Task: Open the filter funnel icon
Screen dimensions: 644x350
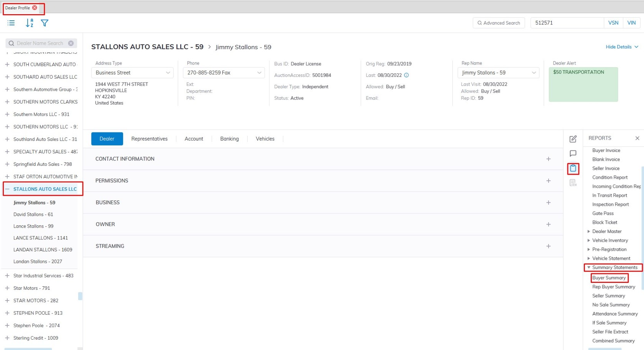Action: [x=44, y=23]
